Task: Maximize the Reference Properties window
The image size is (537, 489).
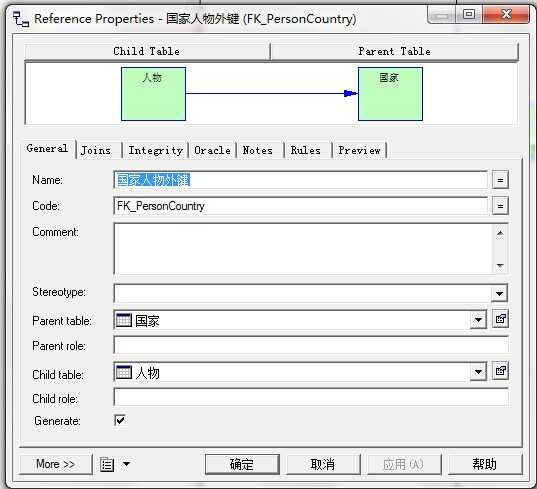Action: coord(469,14)
